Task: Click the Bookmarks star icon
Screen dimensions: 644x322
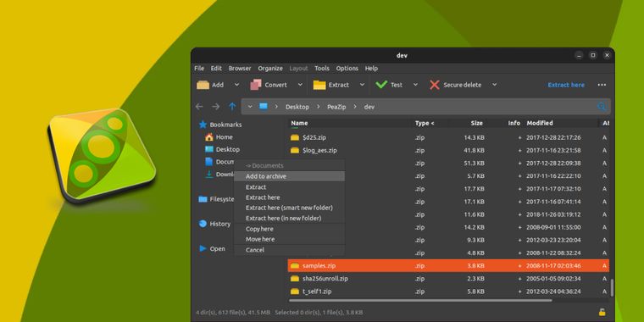Action: pyautogui.click(x=203, y=125)
